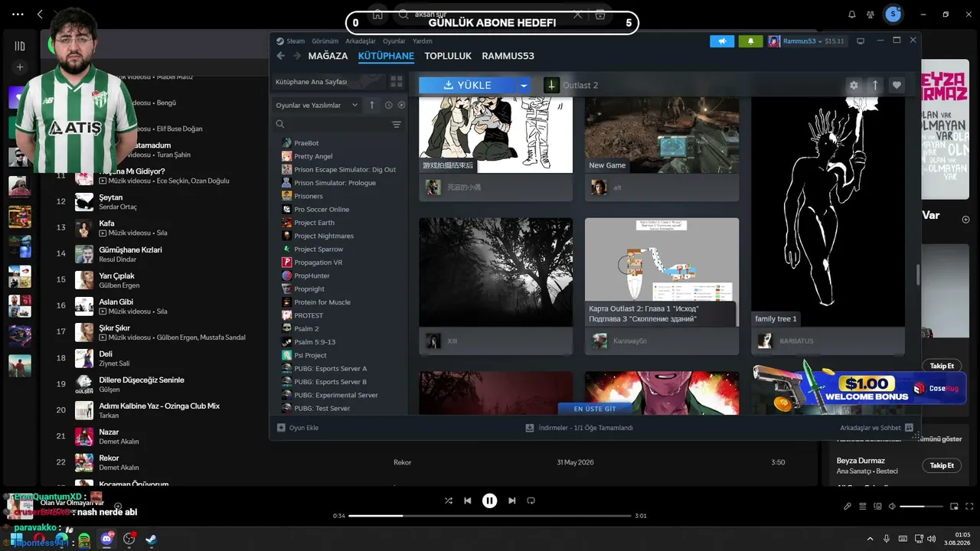Image resolution: width=980 pixels, height=551 pixels.
Task: Show hidden system tray icons
Action: [870, 539]
